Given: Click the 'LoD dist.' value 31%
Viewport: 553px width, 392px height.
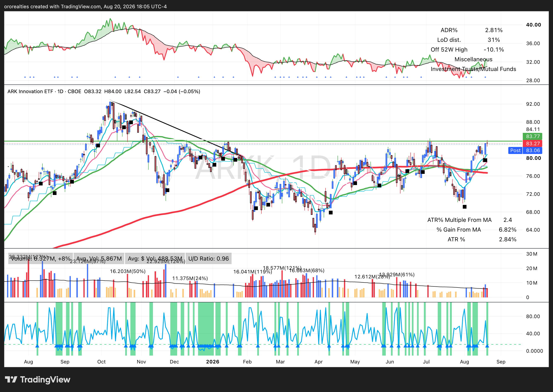Looking at the screenshot, I should point(494,40).
